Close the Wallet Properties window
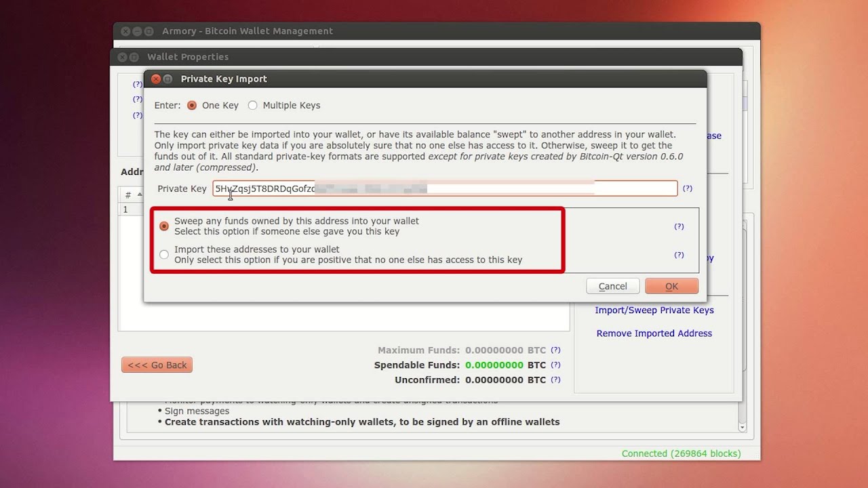The image size is (868, 488). click(122, 57)
